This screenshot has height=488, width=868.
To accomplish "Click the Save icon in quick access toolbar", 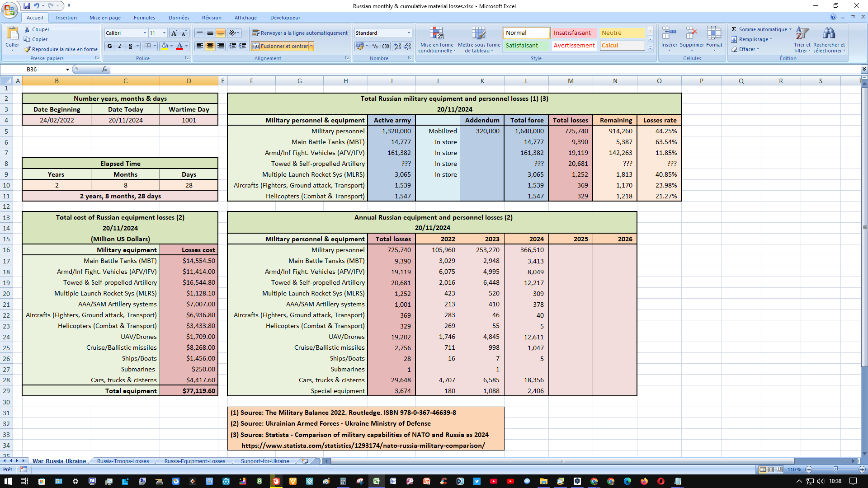I will (27, 6).
